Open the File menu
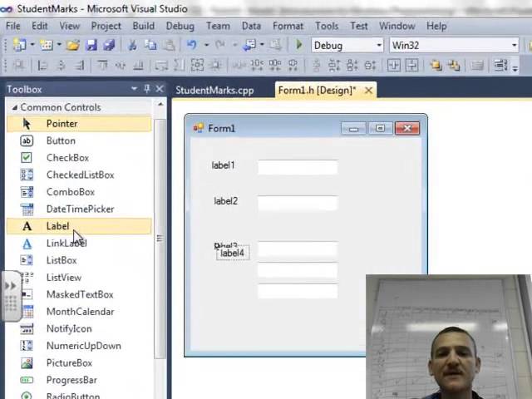The width and height of the screenshot is (532, 399). click(x=13, y=26)
